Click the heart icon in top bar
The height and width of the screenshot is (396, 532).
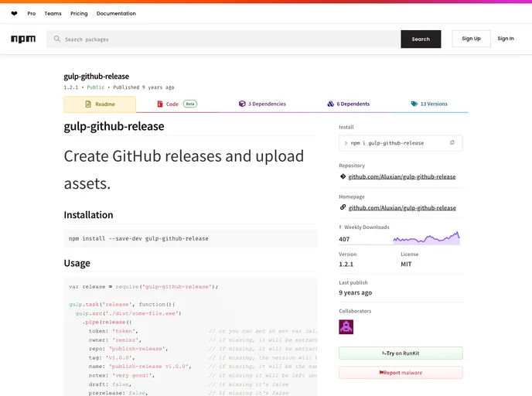(14, 14)
